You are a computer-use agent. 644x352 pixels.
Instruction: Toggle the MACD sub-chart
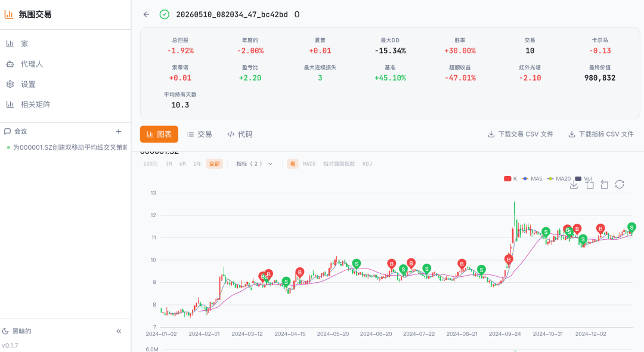coord(309,164)
